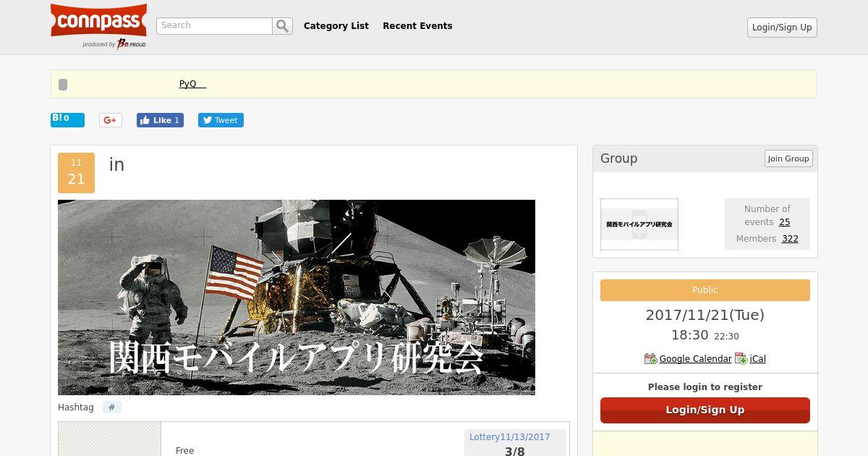Click the moon landing event banner image
The image size is (868, 456).
point(297,297)
